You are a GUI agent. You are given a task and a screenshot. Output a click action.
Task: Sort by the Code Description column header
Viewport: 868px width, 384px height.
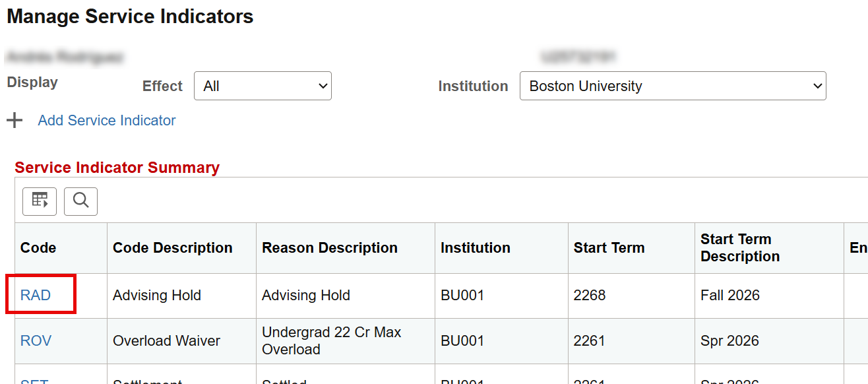pyautogui.click(x=173, y=248)
